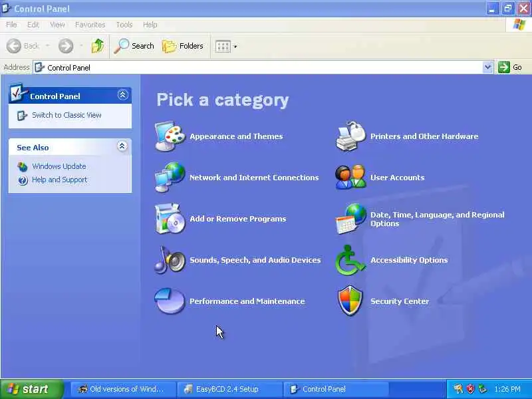This screenshot has width=532, height=399.
Task: Click the Search magnifier toolbar button
Action: [x=134, y=46]
